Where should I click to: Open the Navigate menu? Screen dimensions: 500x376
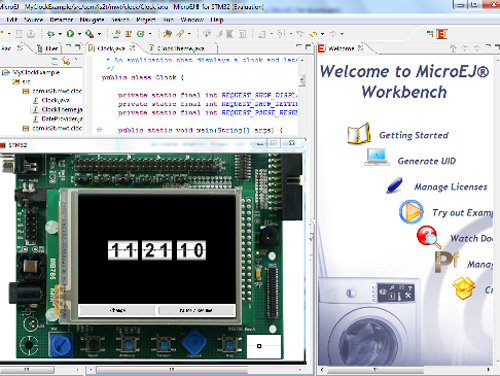[x=92, y=20]
